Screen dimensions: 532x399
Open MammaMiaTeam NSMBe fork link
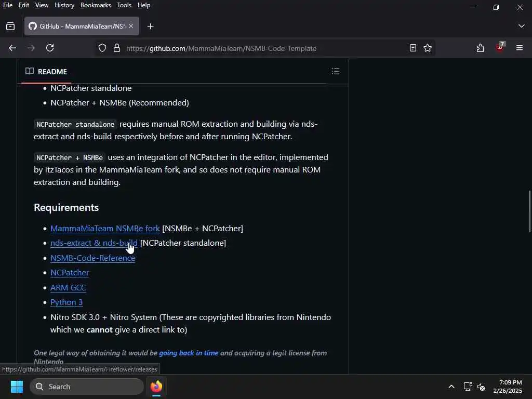pos(105,229)
